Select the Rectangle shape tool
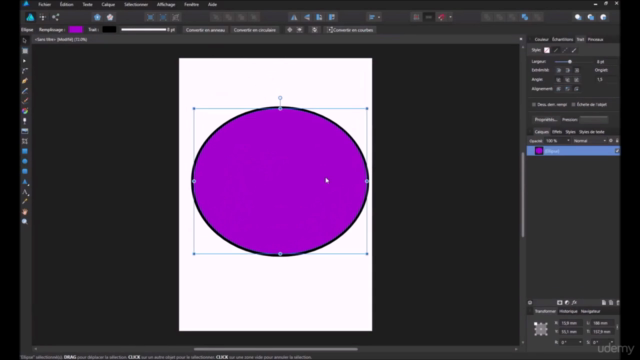The image size is (640, 360). 24,151
